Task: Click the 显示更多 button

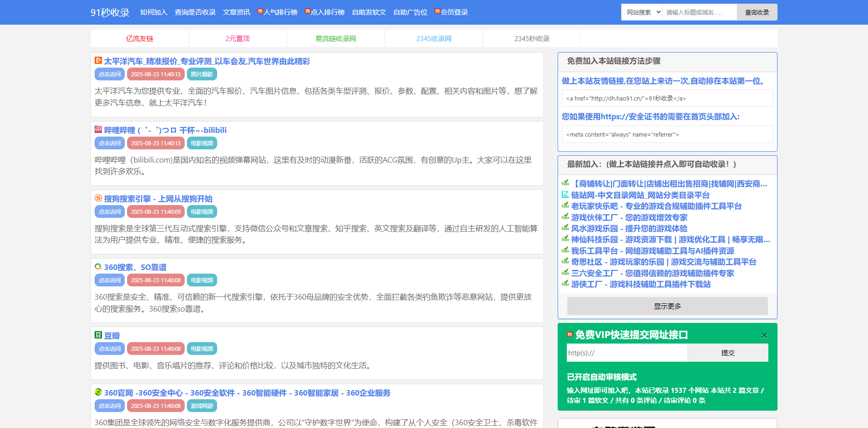Action: coord(667,306)
